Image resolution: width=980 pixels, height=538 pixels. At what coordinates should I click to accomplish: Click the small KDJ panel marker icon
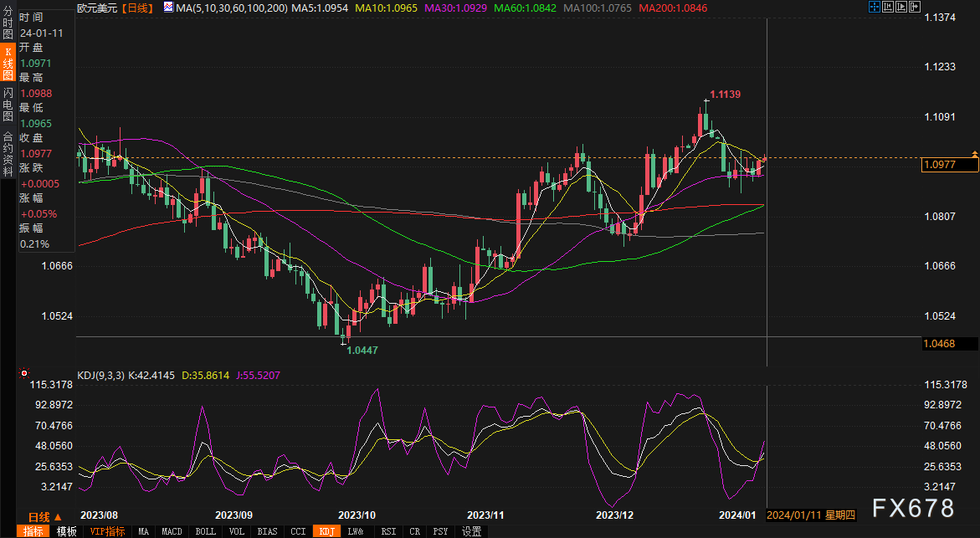click(24, 374)
